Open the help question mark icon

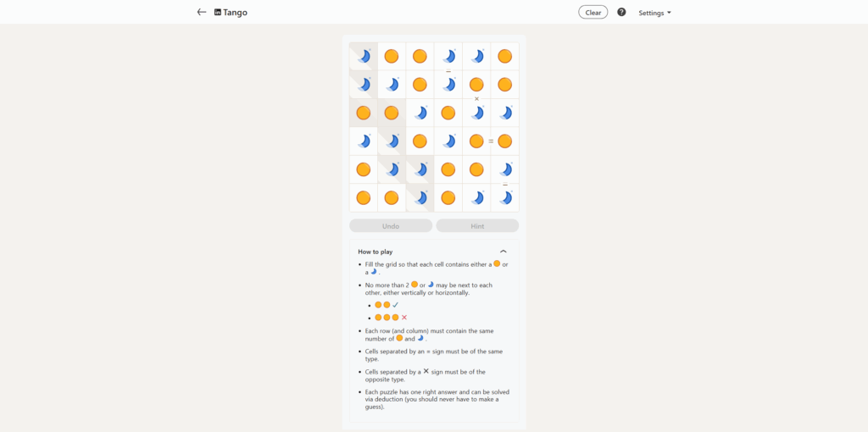tap(621, 12)
